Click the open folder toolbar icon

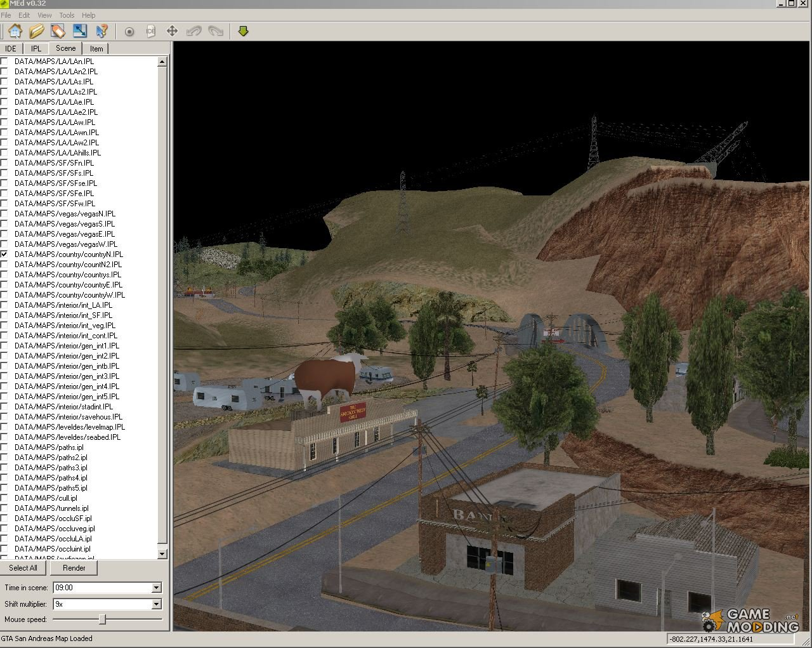(37, 30)
